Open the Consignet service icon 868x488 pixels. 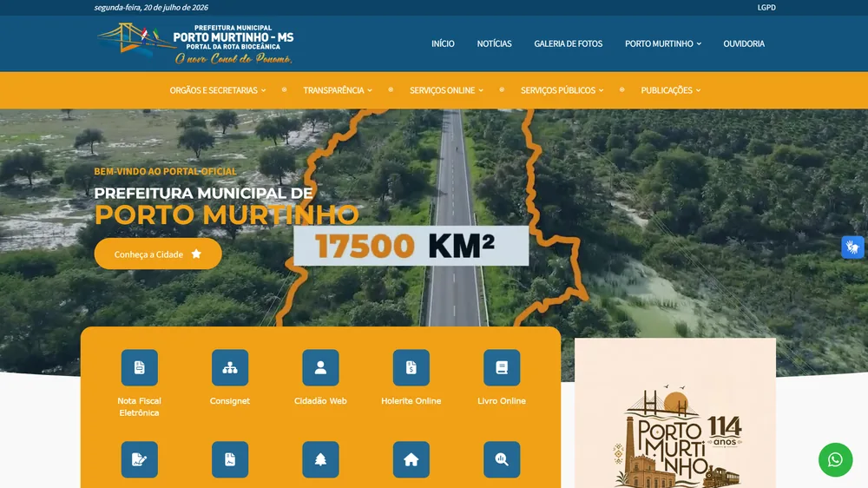point(230,367)
